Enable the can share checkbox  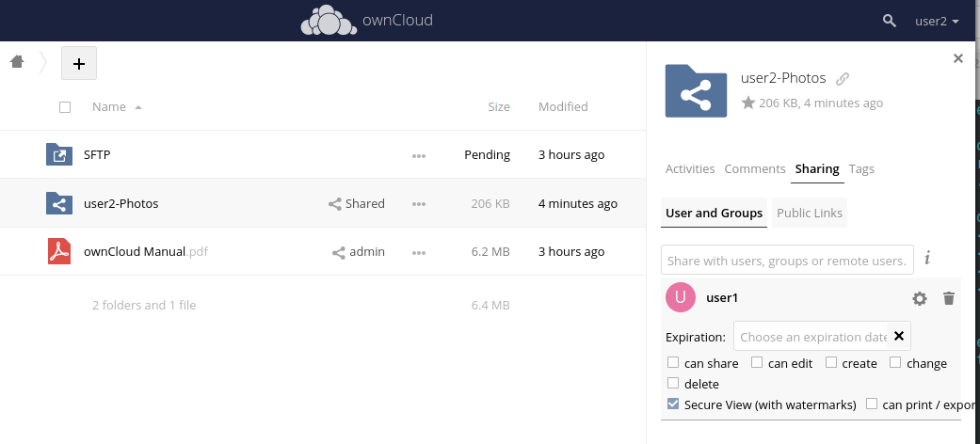tap(673, 362)
